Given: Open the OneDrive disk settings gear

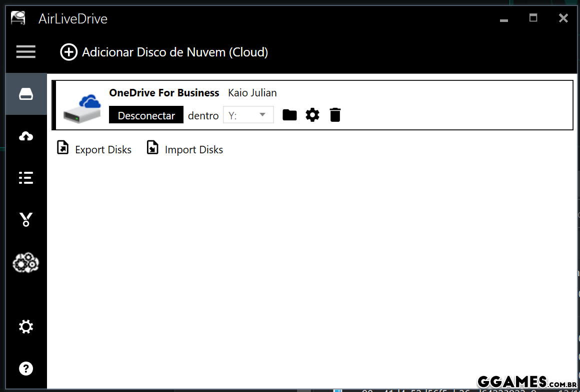Looking at the screenshot, I should point(312,115).
